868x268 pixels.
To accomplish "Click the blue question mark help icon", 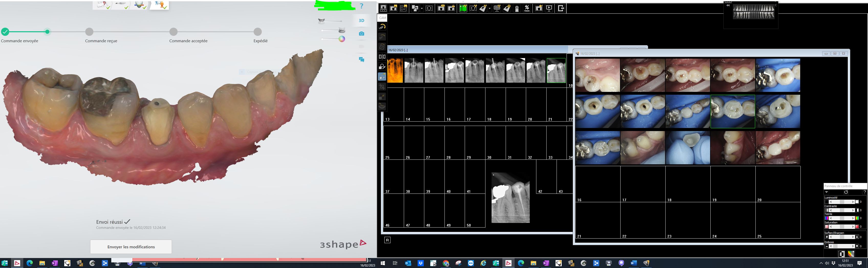I will click(x=361, y=6).
